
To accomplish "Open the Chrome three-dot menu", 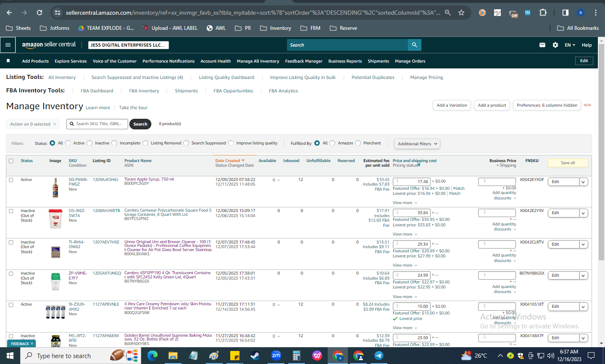I will (596, 13).
